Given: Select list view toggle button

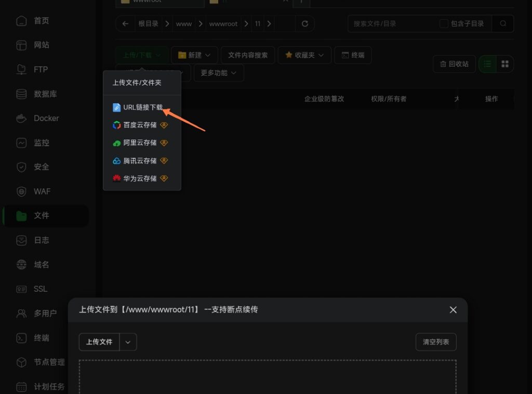Looking at the screenshot, I should point(487,63).
